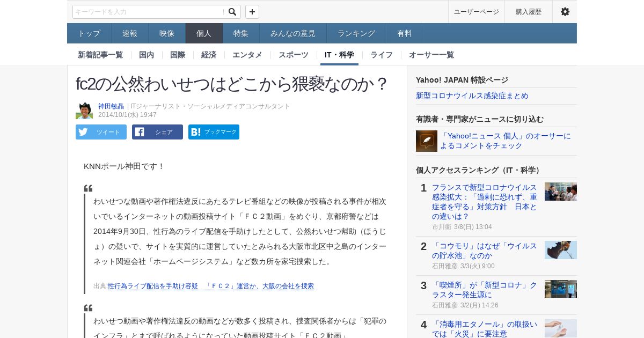The height and width of the screenshot is (338, 644).
Task: Click heading Yahoo! JAPAN 特設ページ
Action: pyautogui.click(x=462, y=80)
